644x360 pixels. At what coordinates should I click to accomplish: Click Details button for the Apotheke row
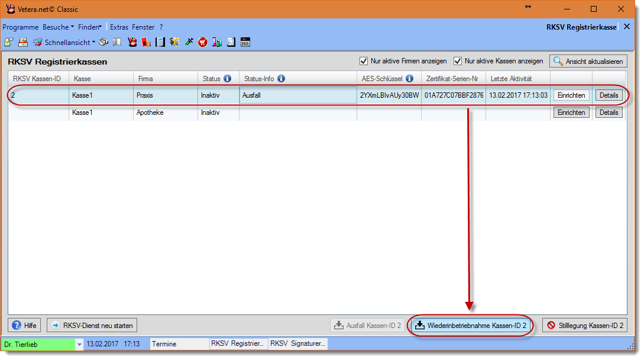click(x=609, y=112)
